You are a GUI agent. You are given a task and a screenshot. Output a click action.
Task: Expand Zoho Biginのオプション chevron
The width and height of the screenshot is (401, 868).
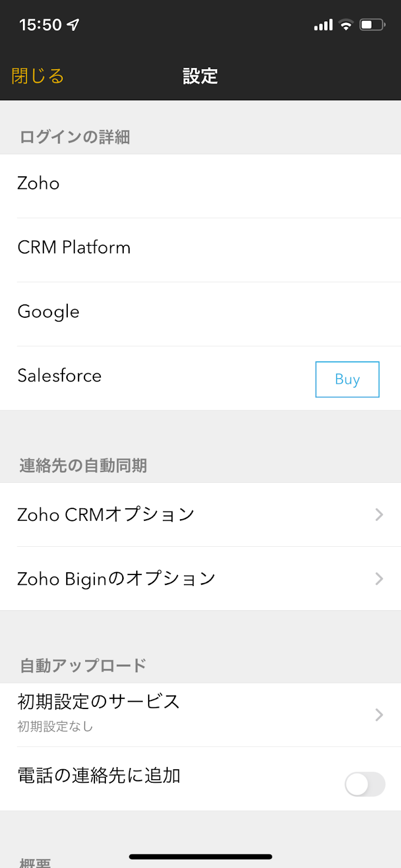pyautogui.click(x=379, y=579)
